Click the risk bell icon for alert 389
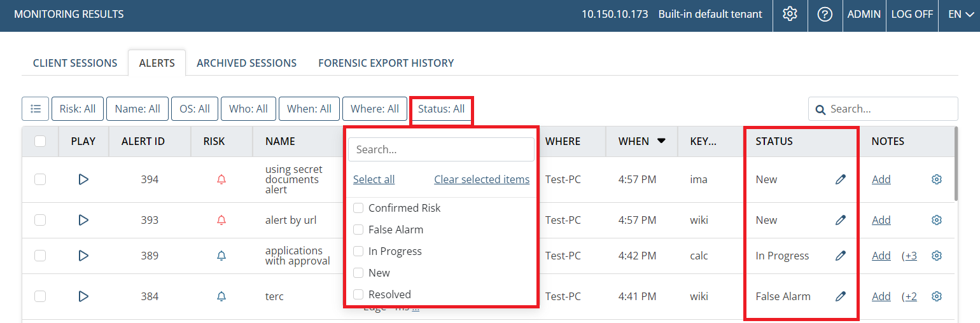The height and width of the screenshot is (323, 980). (x=221, y=256)
